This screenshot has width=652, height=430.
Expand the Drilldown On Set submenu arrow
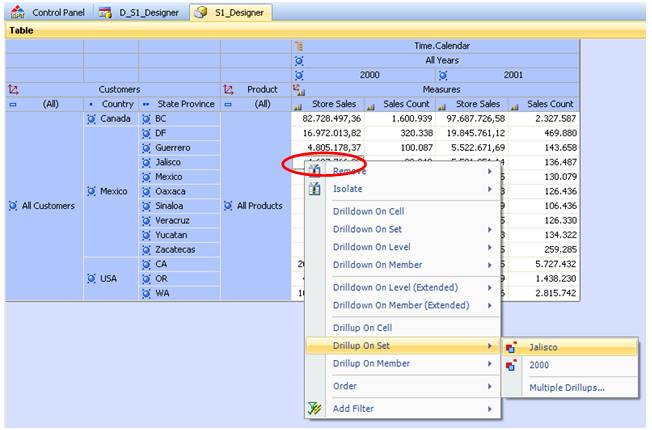[x=490, y=230]
